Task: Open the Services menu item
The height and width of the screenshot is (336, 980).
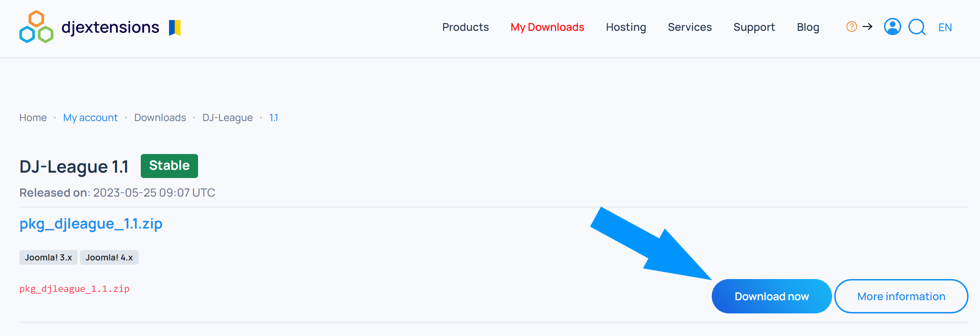Action: click(690, 27)
